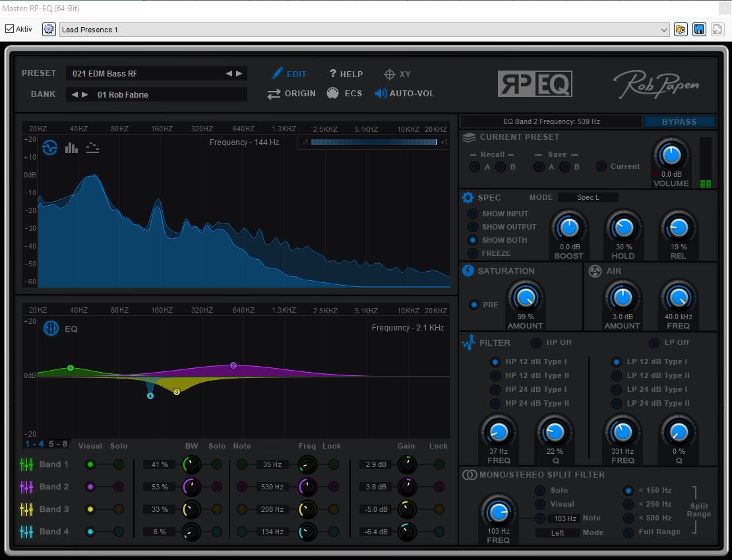This screenshot has height=560, width=732.
Task: Select the < 500 Hz split range
Action: pyautogui.click(x=628, y=518)
